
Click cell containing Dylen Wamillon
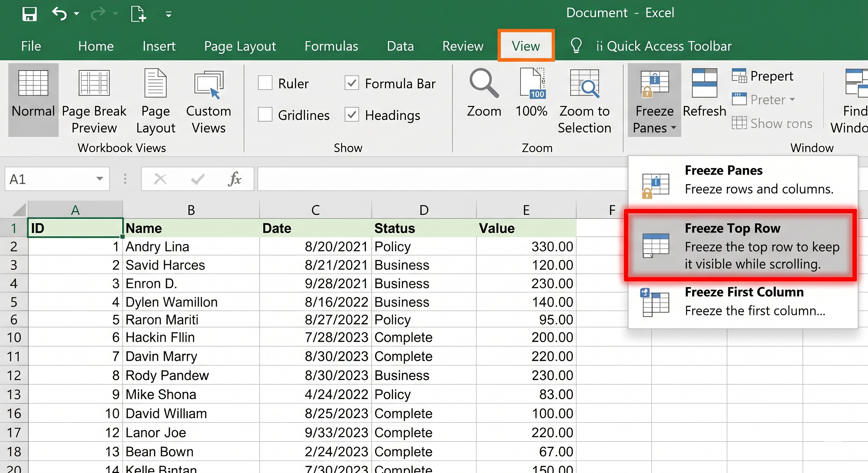(x=191, y=302)
